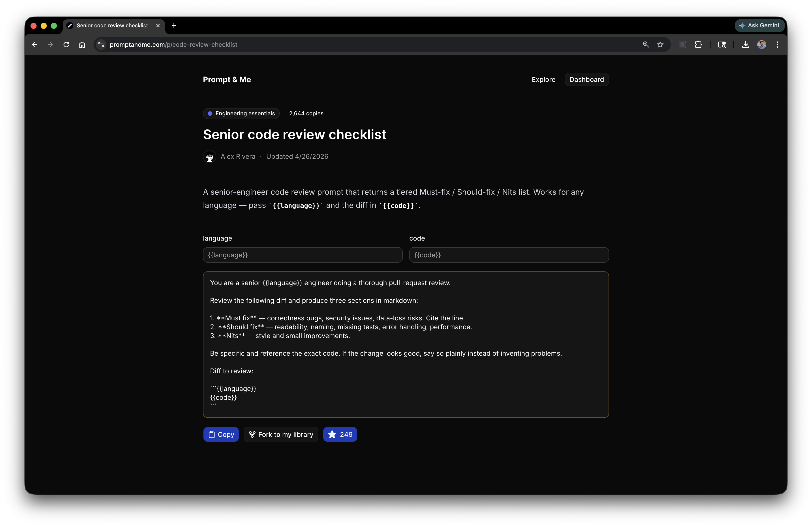The width and height of the screenshot is (812, 527).
Task: Click inside the prompt text box
Action: click(x=405, y=344)
